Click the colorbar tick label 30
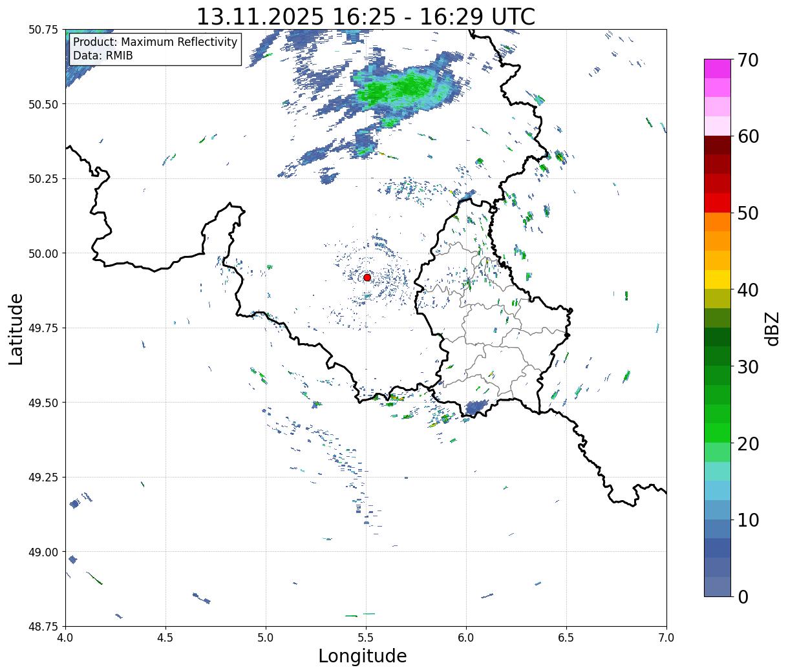 click(x=747, y=367)
